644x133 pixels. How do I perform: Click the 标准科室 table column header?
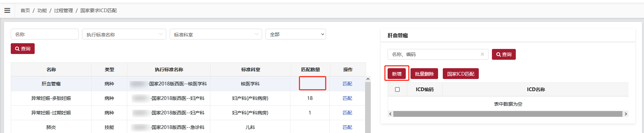point(251,70)
